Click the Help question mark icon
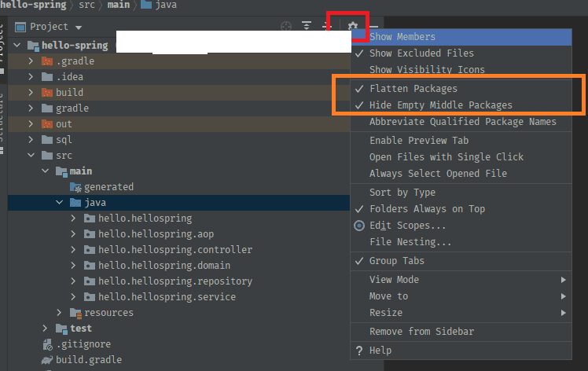Image resolution: width=588 pixels, height=371 pixels. [x=359, y=351]
